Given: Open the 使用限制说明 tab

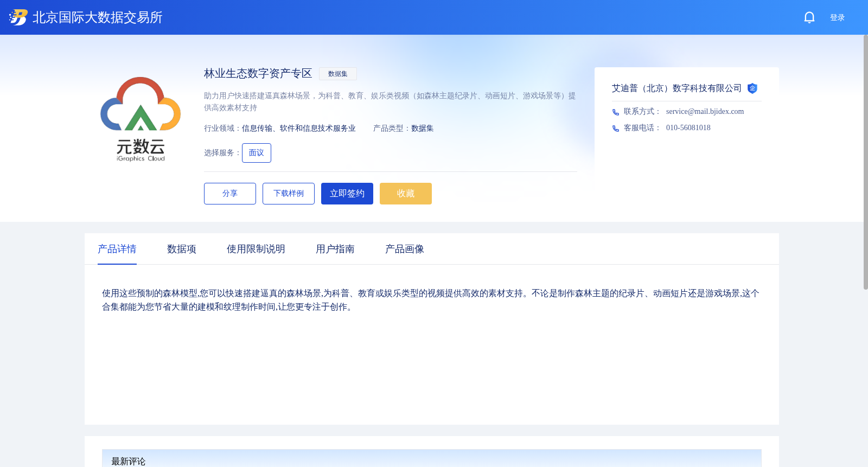Looking at the screenshot, I should pos(256,249).
